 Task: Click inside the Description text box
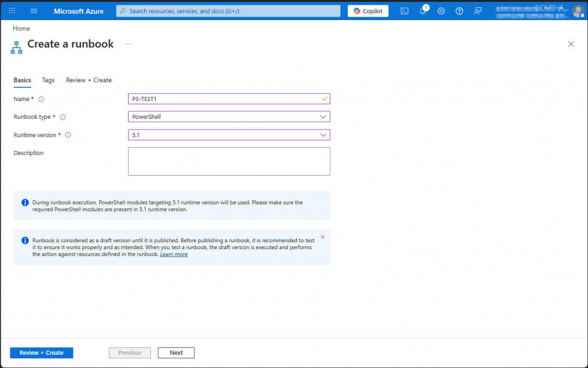tap(229, 161)
